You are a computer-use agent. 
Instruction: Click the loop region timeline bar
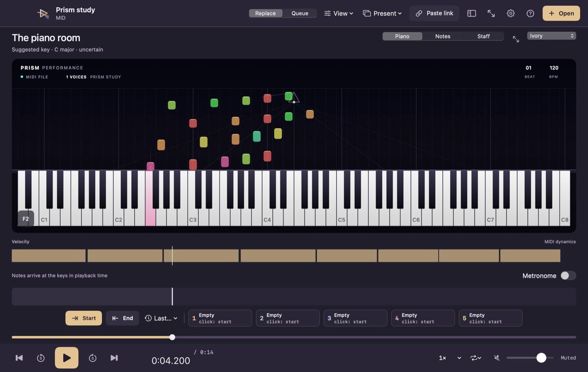point(294,296)
